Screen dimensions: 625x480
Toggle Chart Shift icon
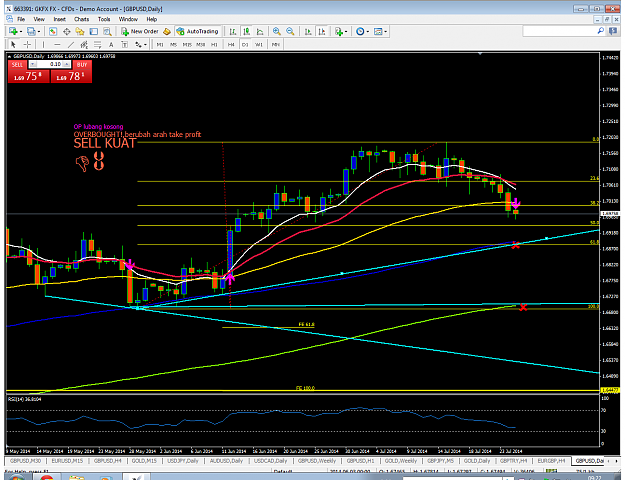coord(322,31)
